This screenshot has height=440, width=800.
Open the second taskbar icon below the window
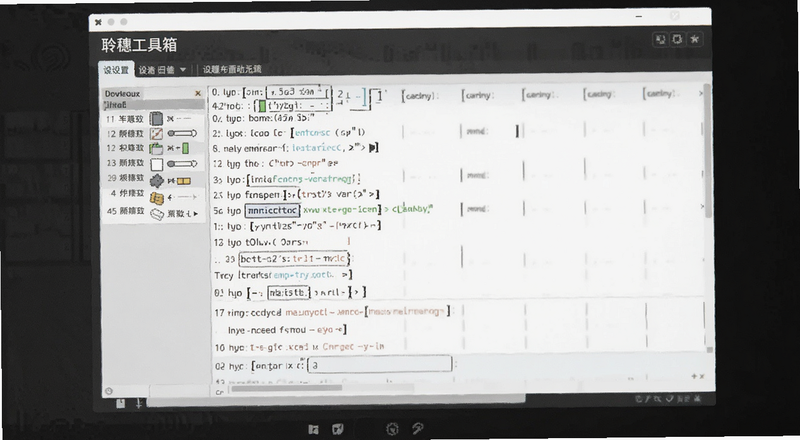pyautogui.click(x=337, y=429)
